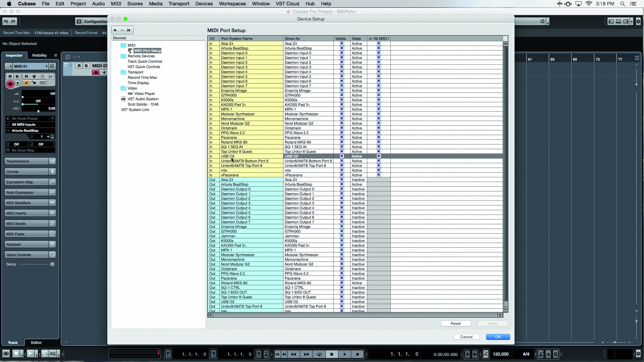The image size is (644, 362).
Task: Click the Reset button
Action: tap(455, 323)
